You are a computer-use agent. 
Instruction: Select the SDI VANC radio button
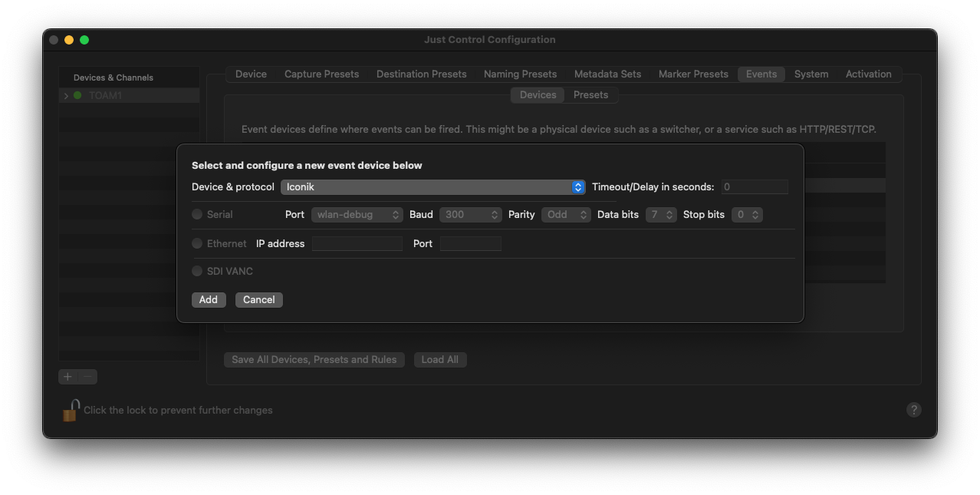[x=197, y=272]
